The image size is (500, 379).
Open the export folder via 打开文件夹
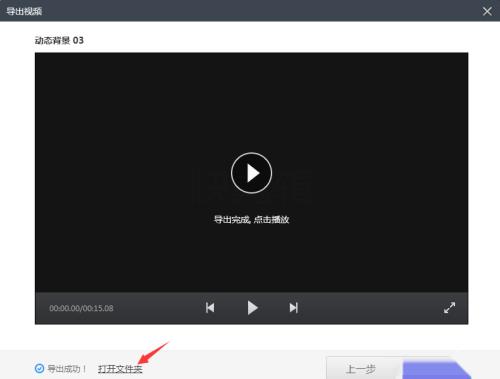click(120, 369)
